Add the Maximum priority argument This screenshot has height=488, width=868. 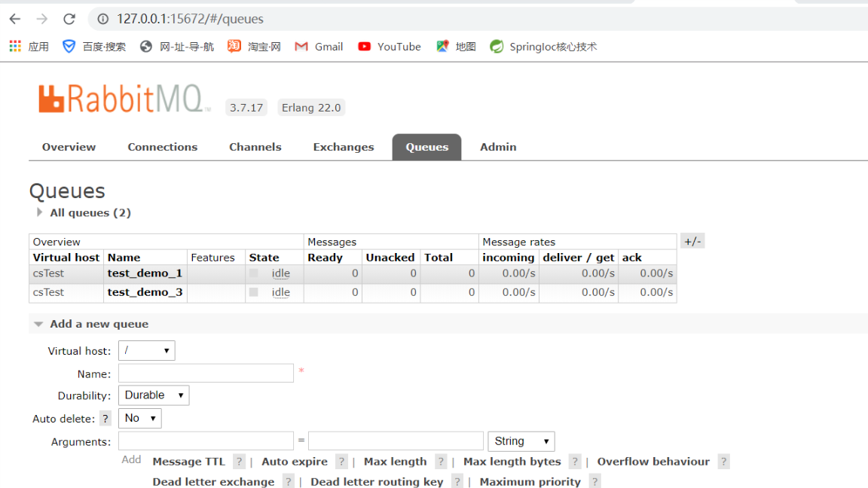pyautogui.click(x=530, y=482)
